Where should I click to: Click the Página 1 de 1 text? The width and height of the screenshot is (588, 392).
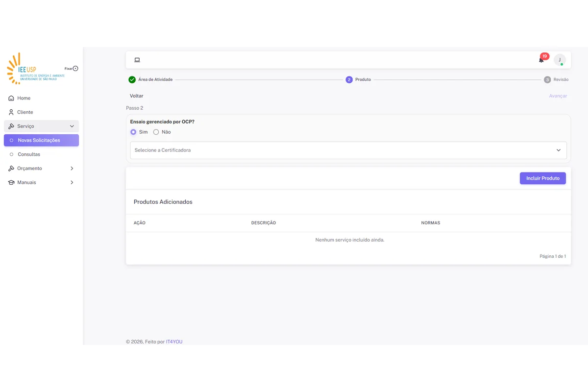(553, 256)
